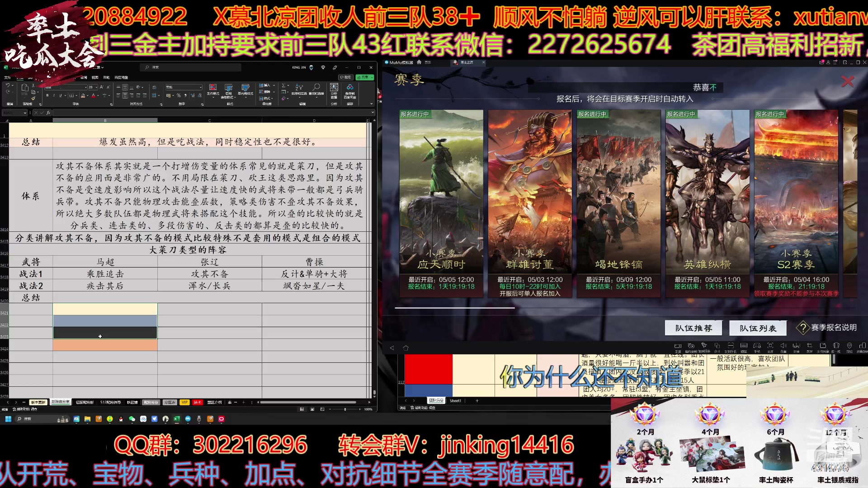Click MuMu gamepad (手柄) icon
The width and height of the screenshot is (868, 488).
[x=757, y=347]
